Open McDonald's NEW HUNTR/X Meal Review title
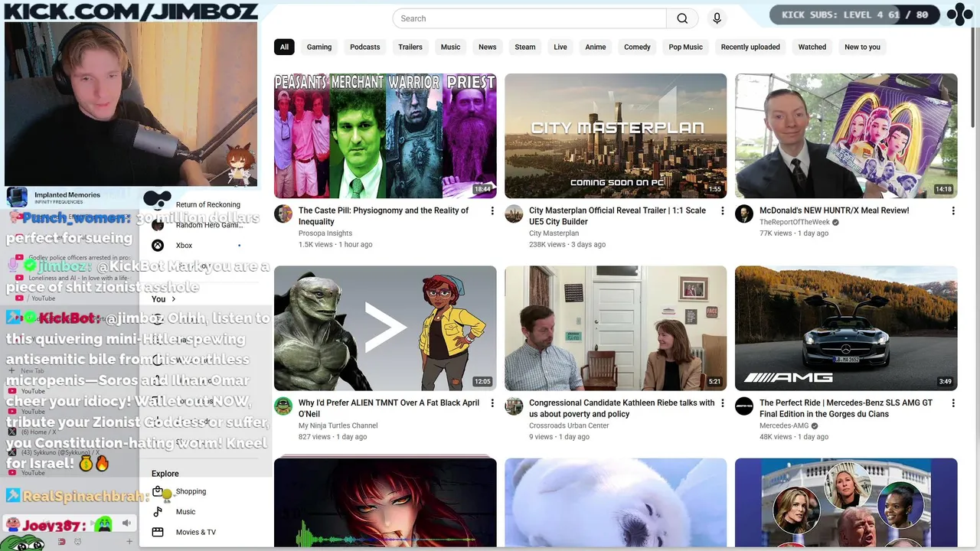Viewport: 980px width, 551px height. point(835,210)
